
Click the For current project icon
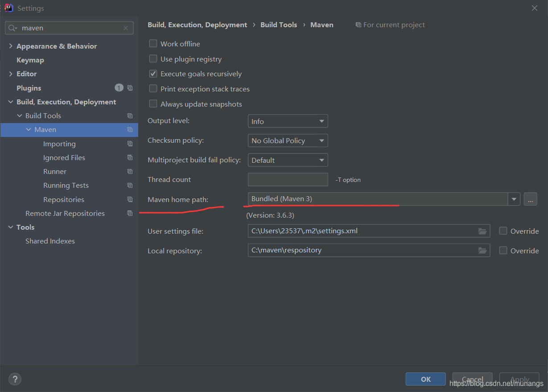358,25
